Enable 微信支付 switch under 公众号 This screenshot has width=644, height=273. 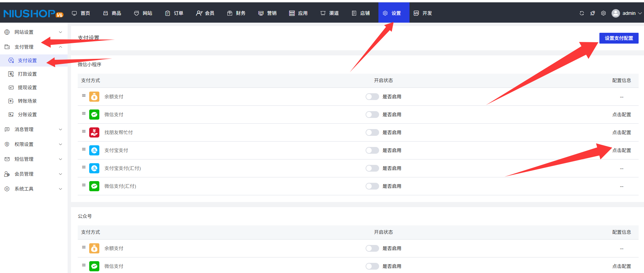point(372,266)
